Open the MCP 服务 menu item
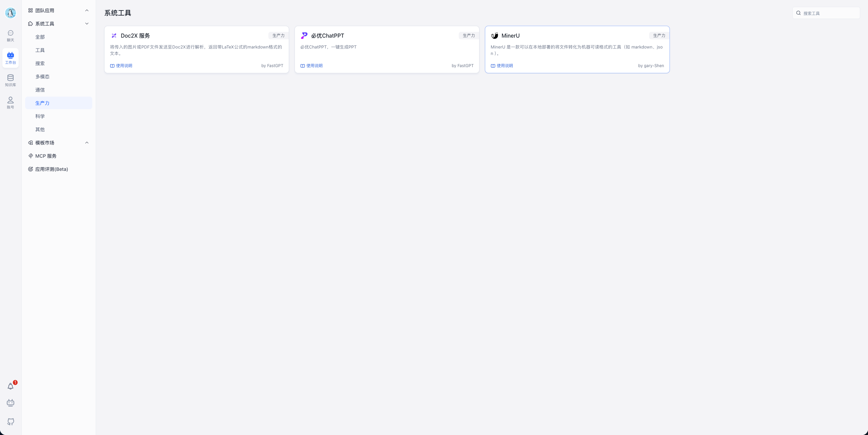The image size is (868, 435). coord(46,156)
